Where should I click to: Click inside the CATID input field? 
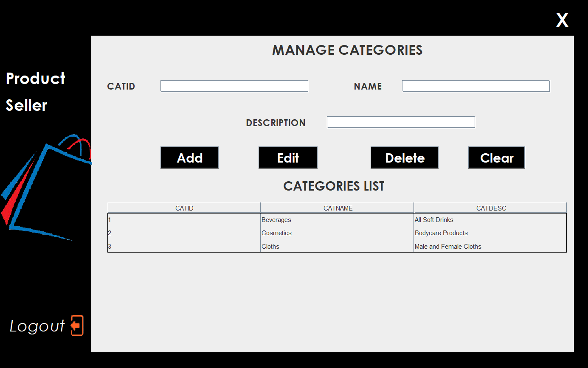point(234,86)
